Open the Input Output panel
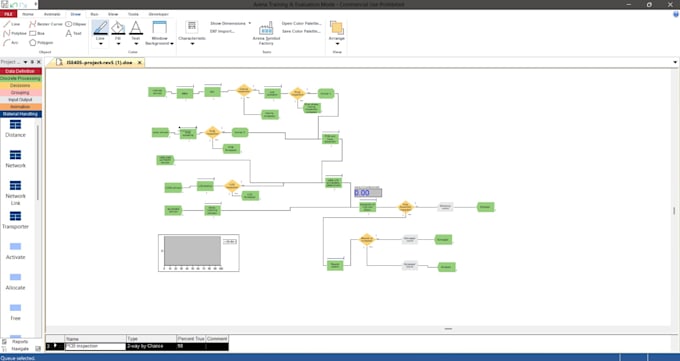This screenshot has width=680, height=361. [x=20, y=100]
